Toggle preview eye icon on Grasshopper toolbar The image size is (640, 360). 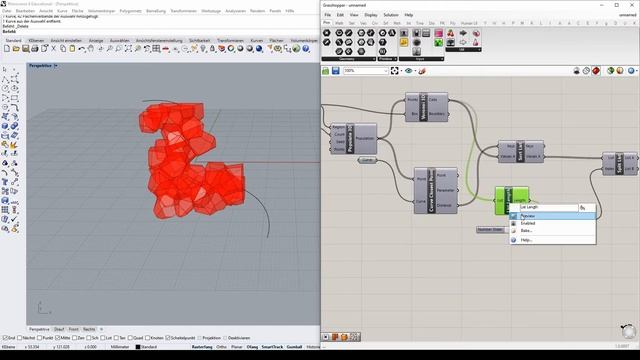click(408, 71)
